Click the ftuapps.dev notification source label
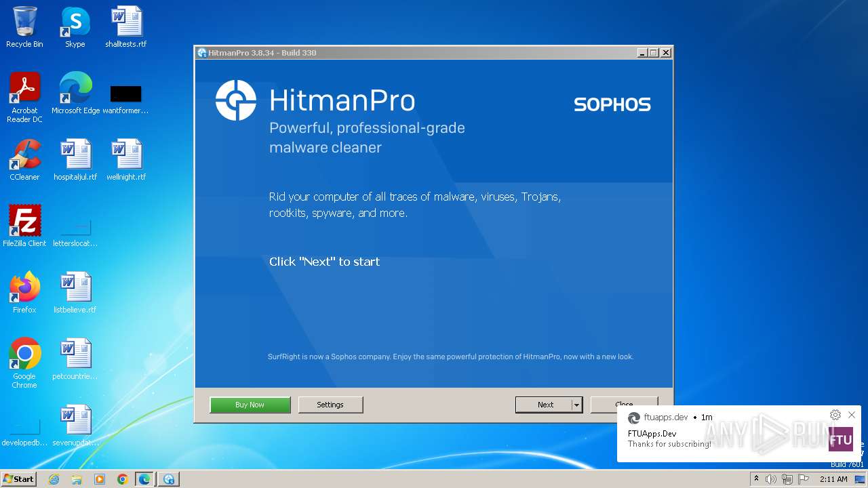 [x=666, y=418]
